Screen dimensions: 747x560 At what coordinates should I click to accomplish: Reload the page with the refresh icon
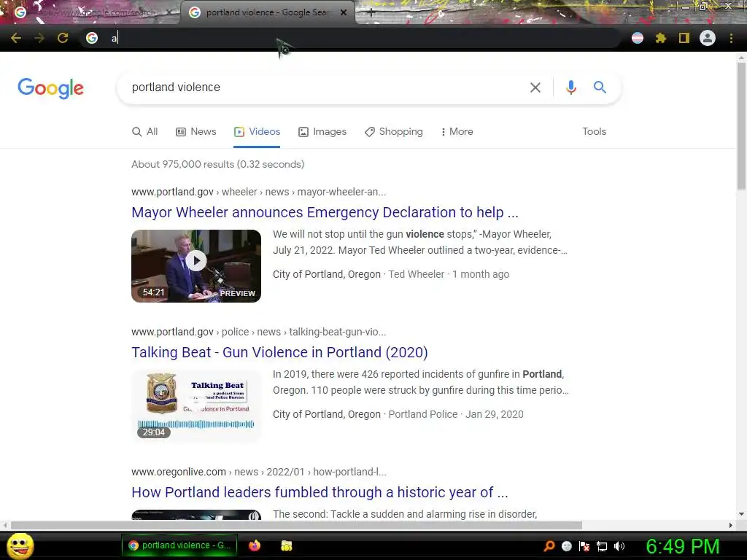tap(63, 38)
